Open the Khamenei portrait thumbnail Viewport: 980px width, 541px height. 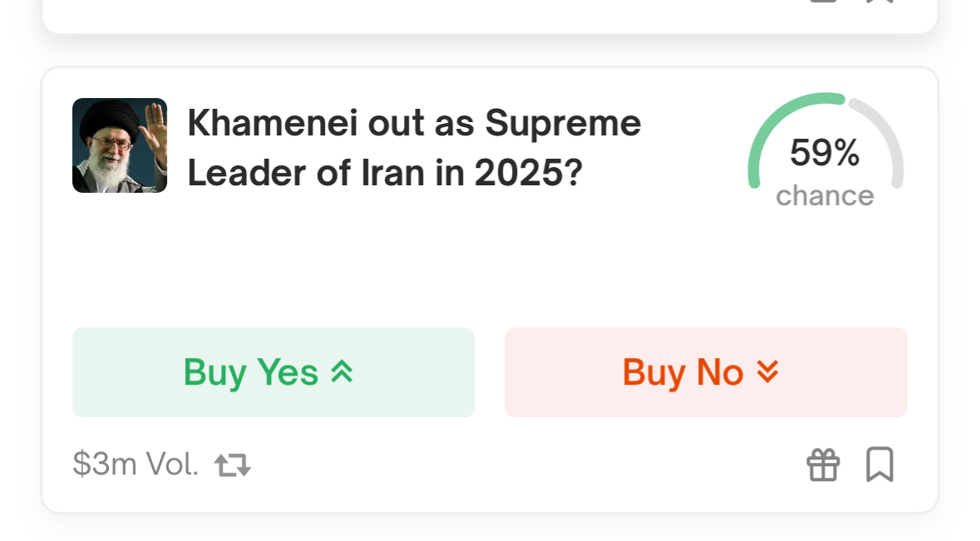(x=120, y=145)
